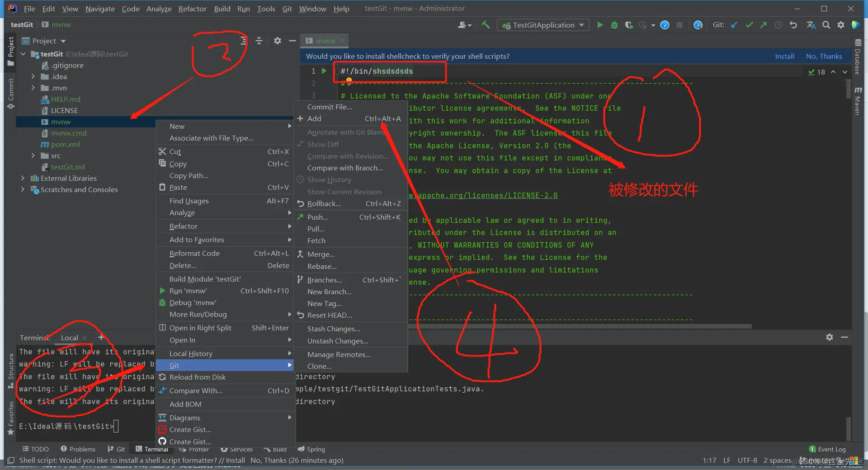The height and width of the screenshot is (470, 868).
Task: Build the project with the hammer icon
Action: (x=486, y=25)
